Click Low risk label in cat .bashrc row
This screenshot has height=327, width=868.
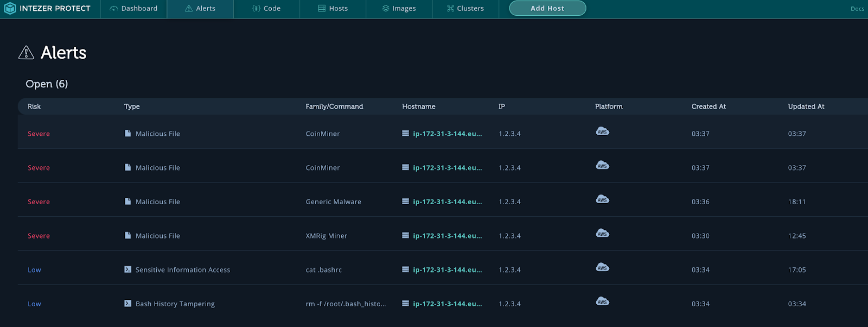(34, 270)
